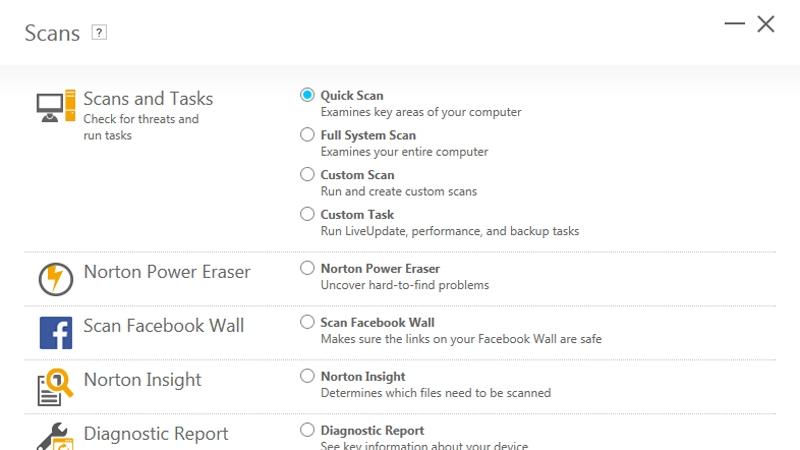
Task: Pick the Diagnostic Report radio button
Action: (x=307, y=430)
